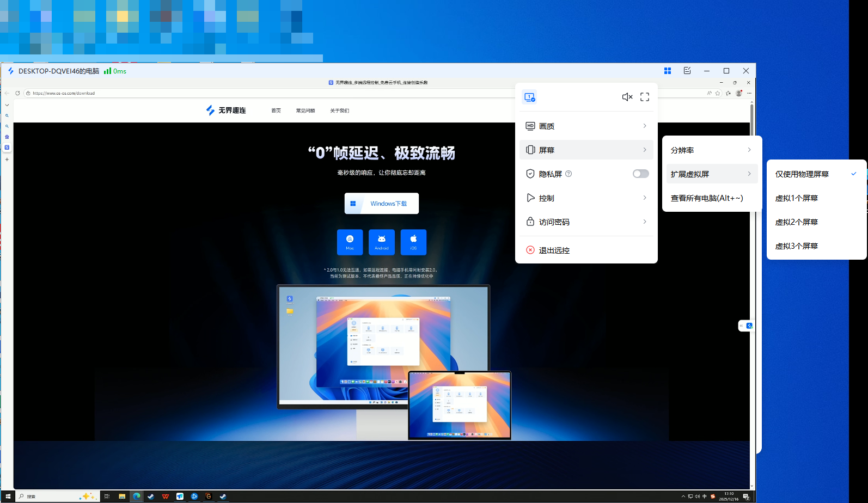
Task: Open remote Windows Start button
Action: pos(8,496)
